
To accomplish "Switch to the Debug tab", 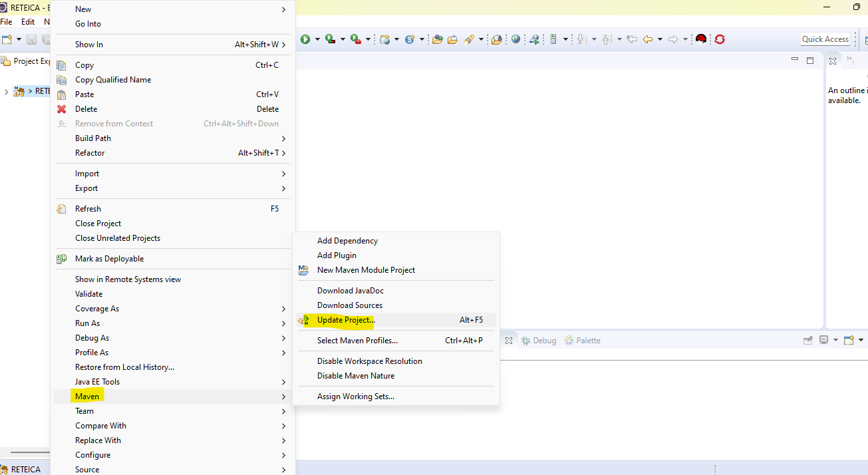I will [x=539, y=341].
